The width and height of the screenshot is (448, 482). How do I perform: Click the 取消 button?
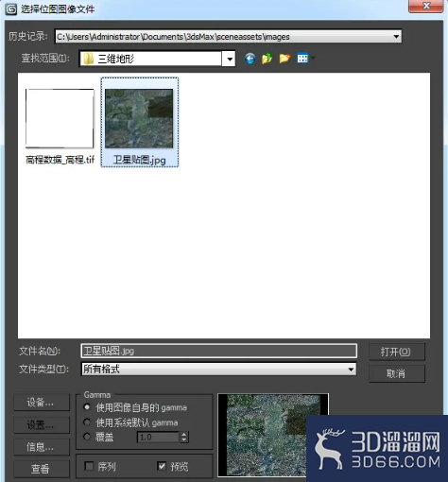tap(397, 373)
